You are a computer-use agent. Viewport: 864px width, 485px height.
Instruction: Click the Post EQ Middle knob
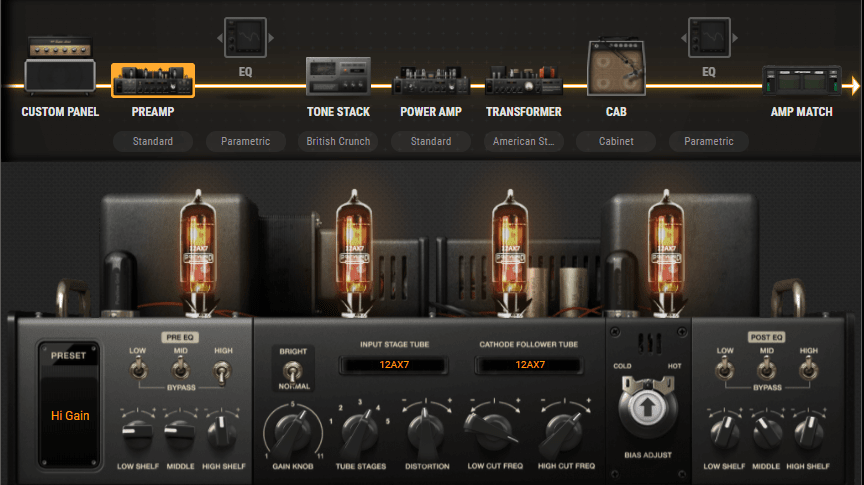tap(766, 433)
